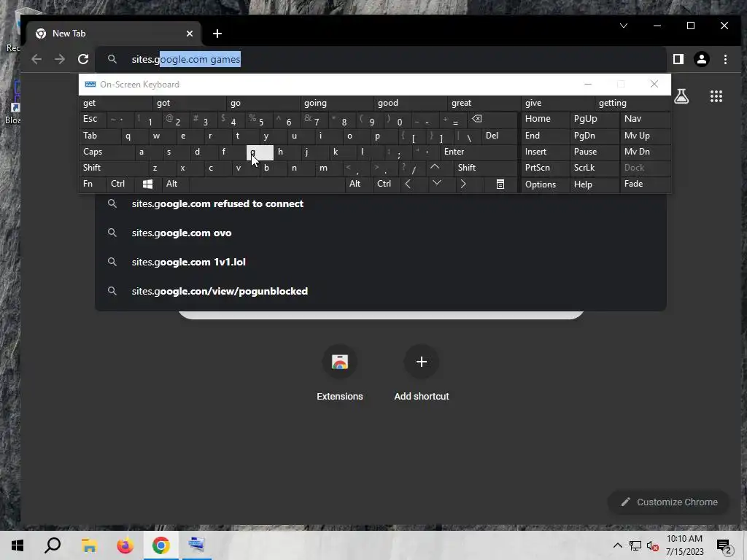Toggle the Caps key on the On-Screen Keyboard
Image resolution: width=747 pixels, height=560 pixels.
click(107, 152)
